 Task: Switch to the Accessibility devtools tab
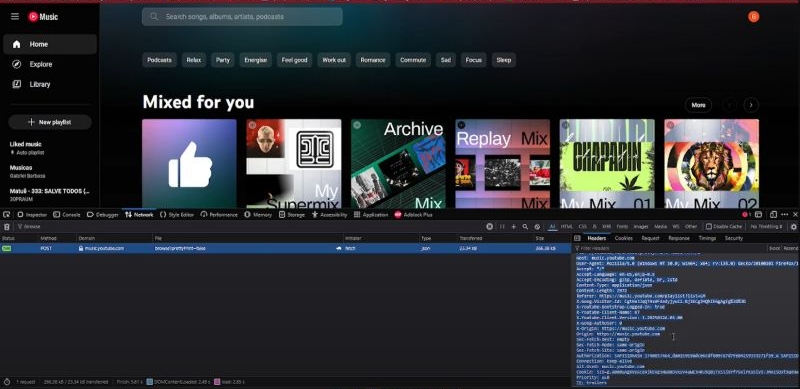click(330, 215)
